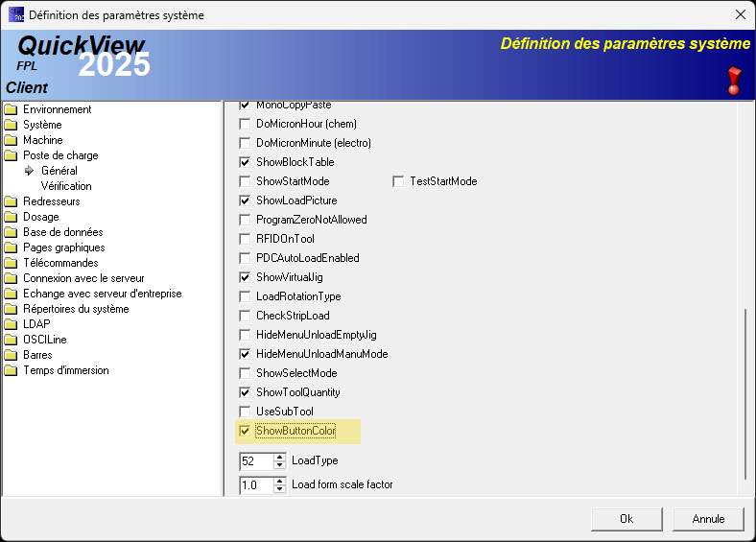Open the Environnement folder icon
The width and height of the screenshot is (756, 542).
click(11, 109)
